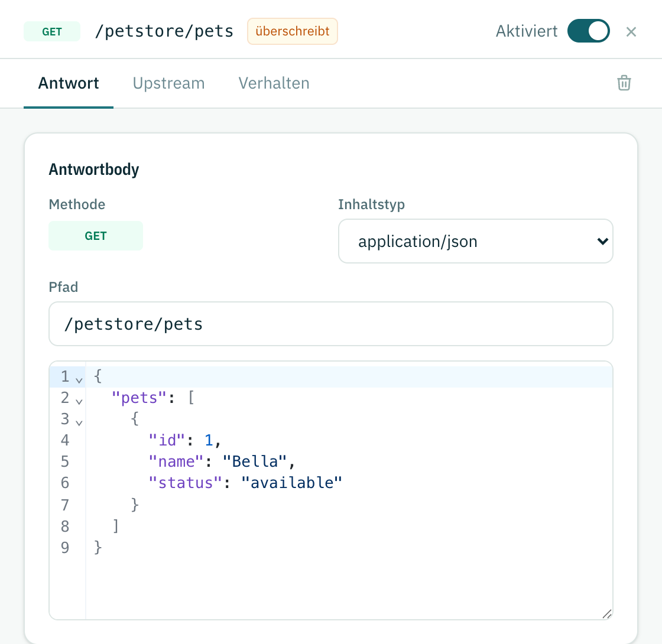This screenshot has width=662, height=644.
Task: Click the header path /petstore/pets
Action: (164, 31)
